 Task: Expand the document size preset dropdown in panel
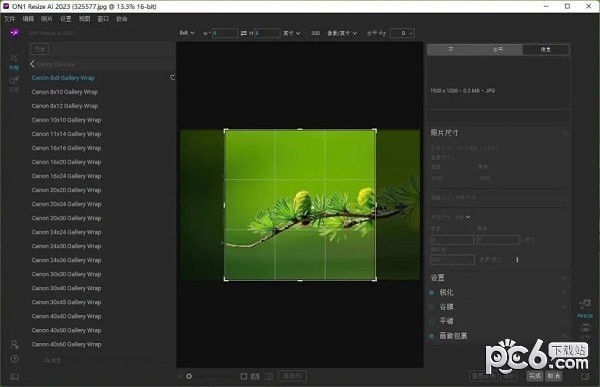468,217
